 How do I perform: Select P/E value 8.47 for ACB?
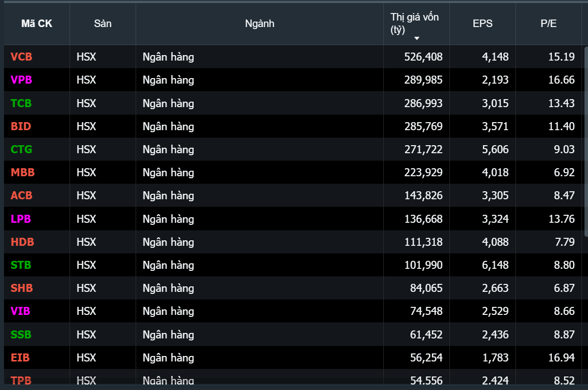tap(564, 195)
